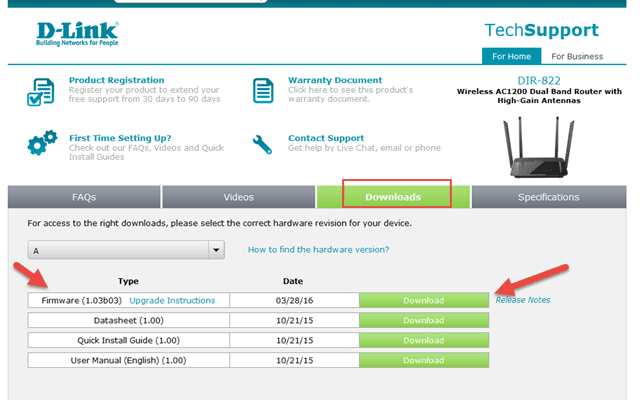The image size is (640, 400).
Task: Open How to find the hardware version link
Action: (318, 249)
